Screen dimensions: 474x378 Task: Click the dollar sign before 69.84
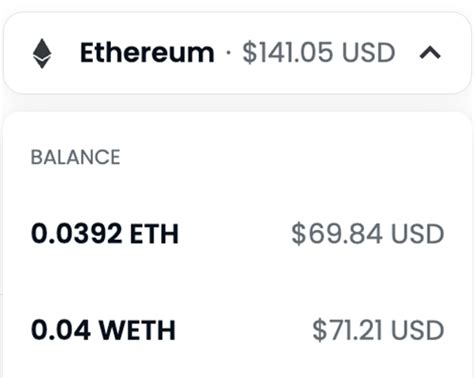(x=298, y=234)
